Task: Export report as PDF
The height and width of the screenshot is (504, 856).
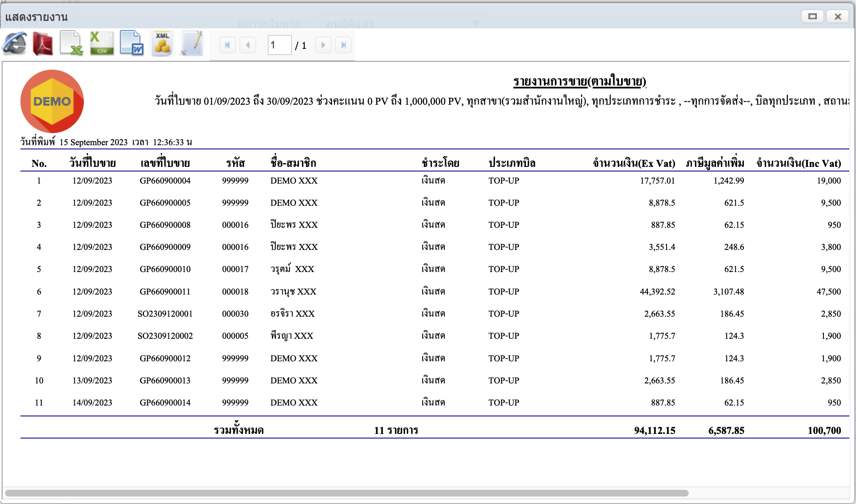Action: click(43, 44)
